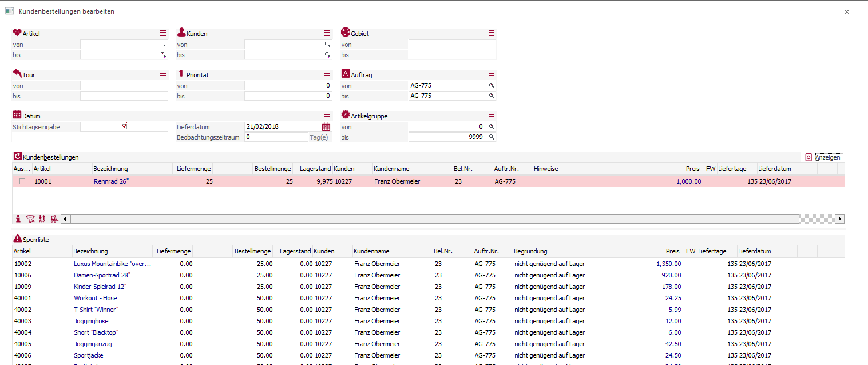This screenshot has height=365, width=868.
Task: Click the sort icon beside the filter funnel
Action: coord(42,219)
